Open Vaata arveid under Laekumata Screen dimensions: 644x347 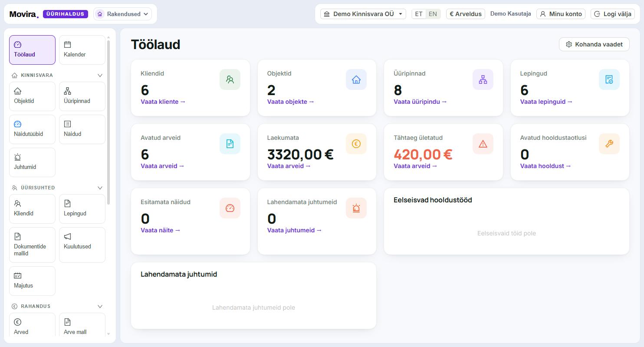(289, 166)
